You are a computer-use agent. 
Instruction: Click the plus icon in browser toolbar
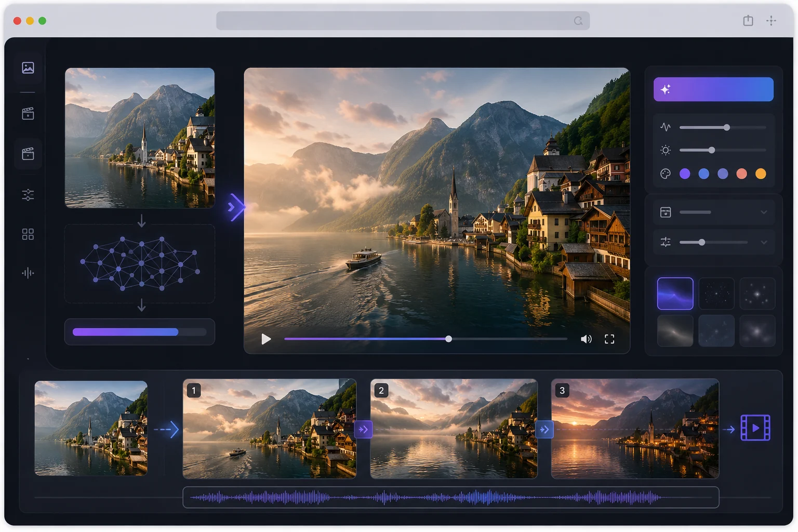[x=772, y=21]
